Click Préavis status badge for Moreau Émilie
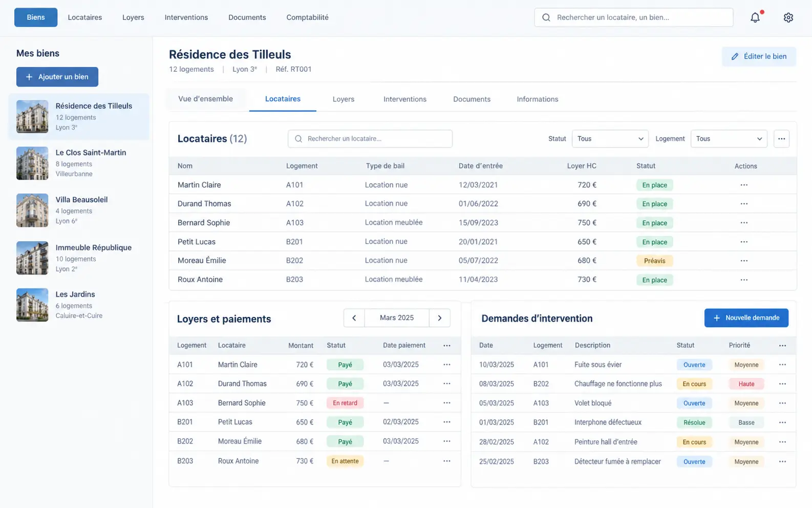This screenshot has height=508, width=812. (x=654, y=261)
